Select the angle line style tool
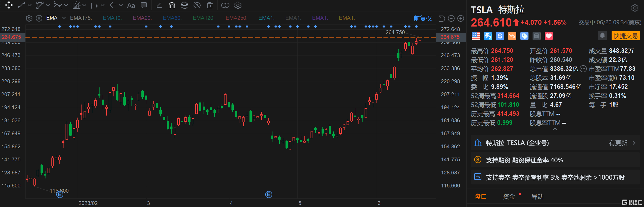644x207 pixels. [159, 5]
